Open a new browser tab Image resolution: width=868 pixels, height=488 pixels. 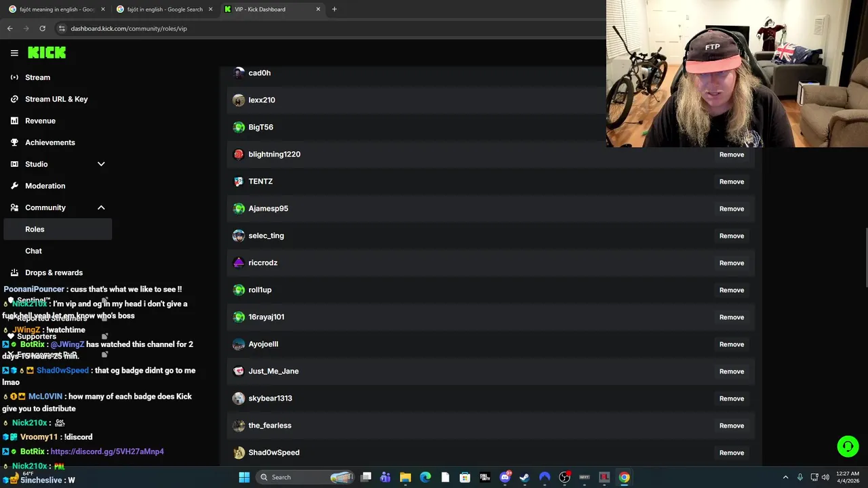click(334, 9)
